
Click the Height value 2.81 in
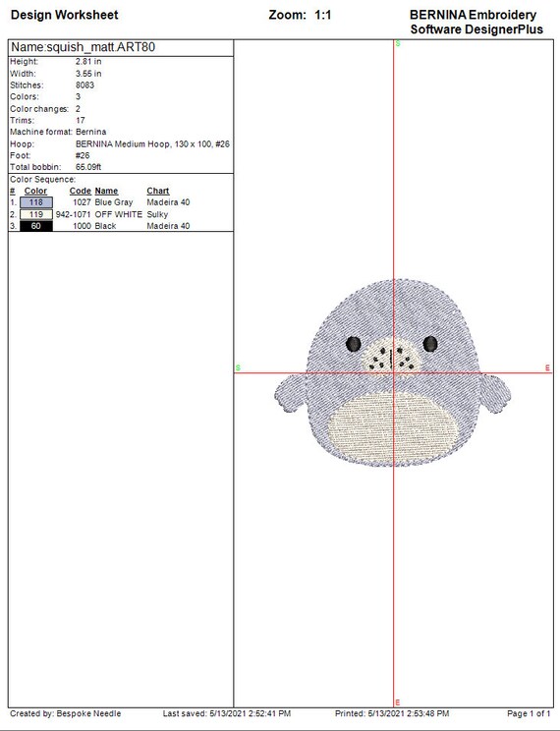(88, 62)
